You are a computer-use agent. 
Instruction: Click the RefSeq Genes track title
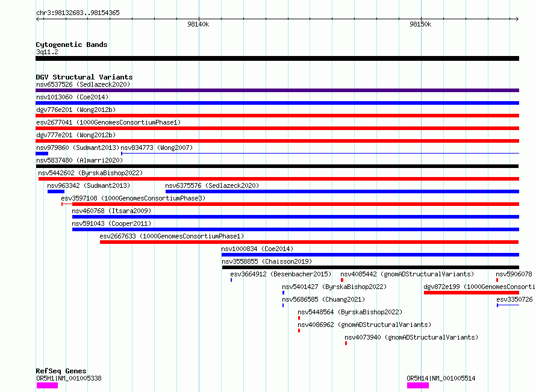click(x=61, y=371)
